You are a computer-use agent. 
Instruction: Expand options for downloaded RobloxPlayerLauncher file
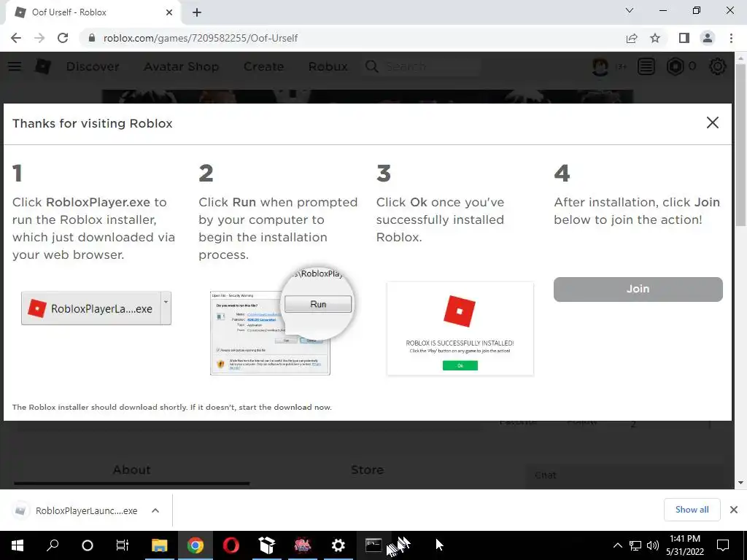click(x=155, y=510)
